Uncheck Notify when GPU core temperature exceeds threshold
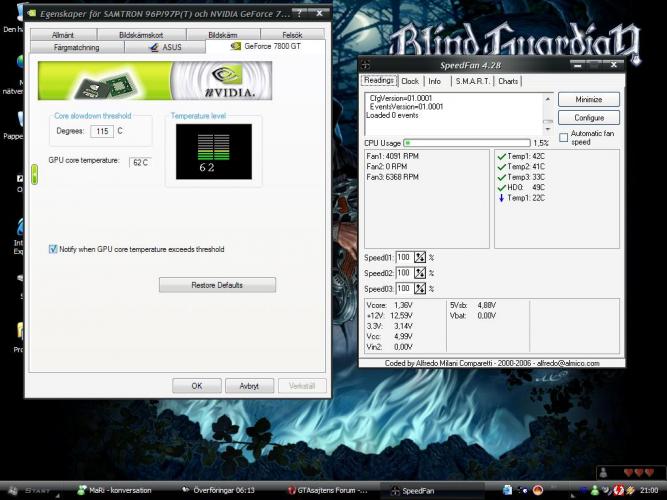 (53, 249)
